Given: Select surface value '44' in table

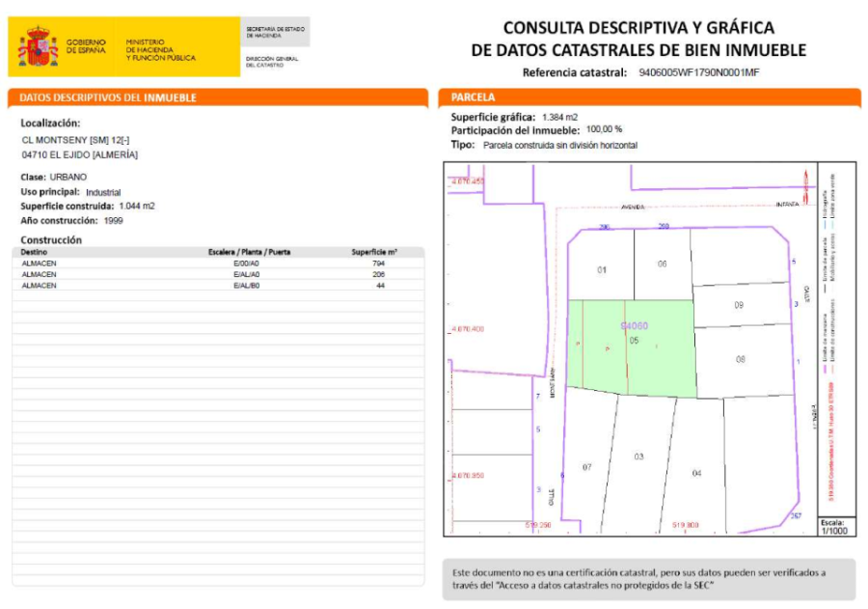Looking at the screenshot, I should coord(380,286).
